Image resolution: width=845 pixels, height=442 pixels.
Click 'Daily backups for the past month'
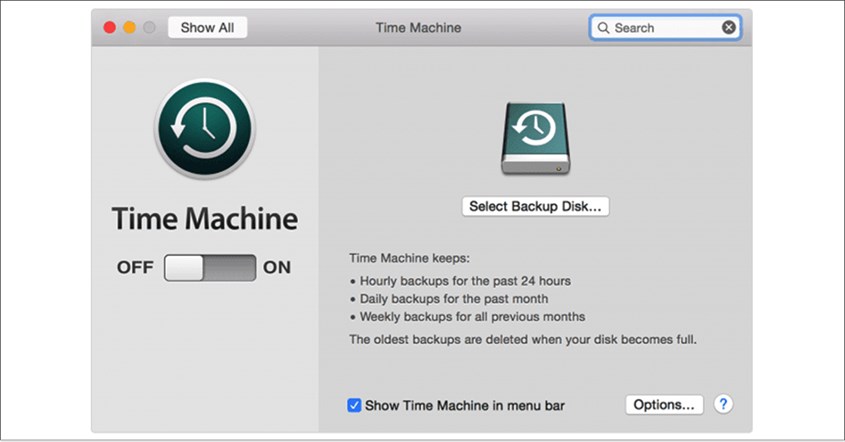[x=454, y=299]
